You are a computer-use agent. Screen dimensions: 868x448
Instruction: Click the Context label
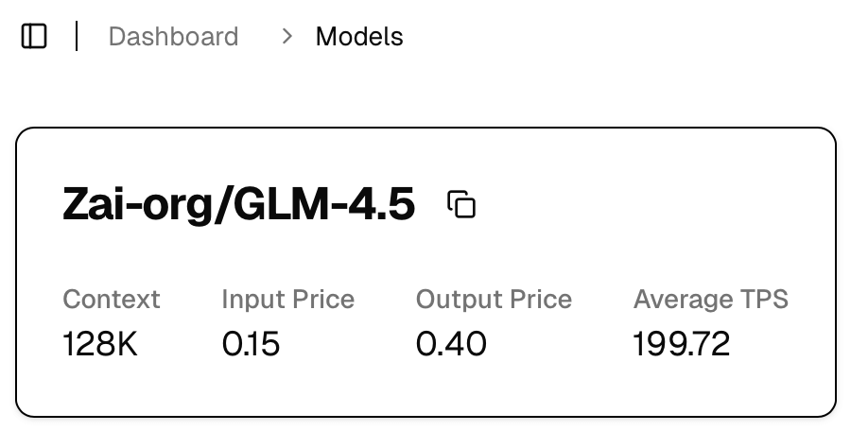tap(112, 300)
